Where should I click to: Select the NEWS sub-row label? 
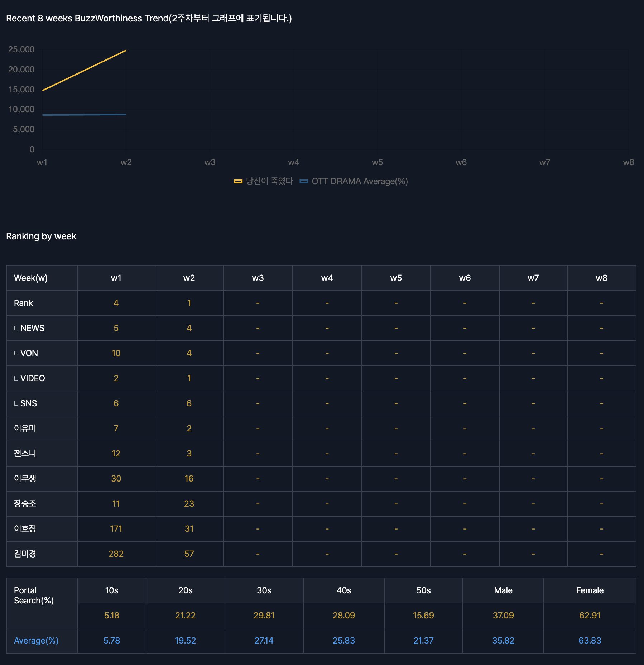pyautogui.click(x=32, y=328)
